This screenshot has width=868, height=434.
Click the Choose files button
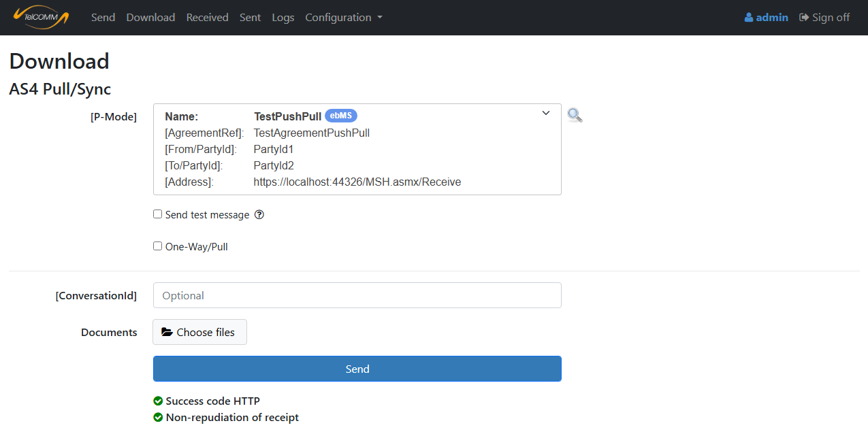199,332
